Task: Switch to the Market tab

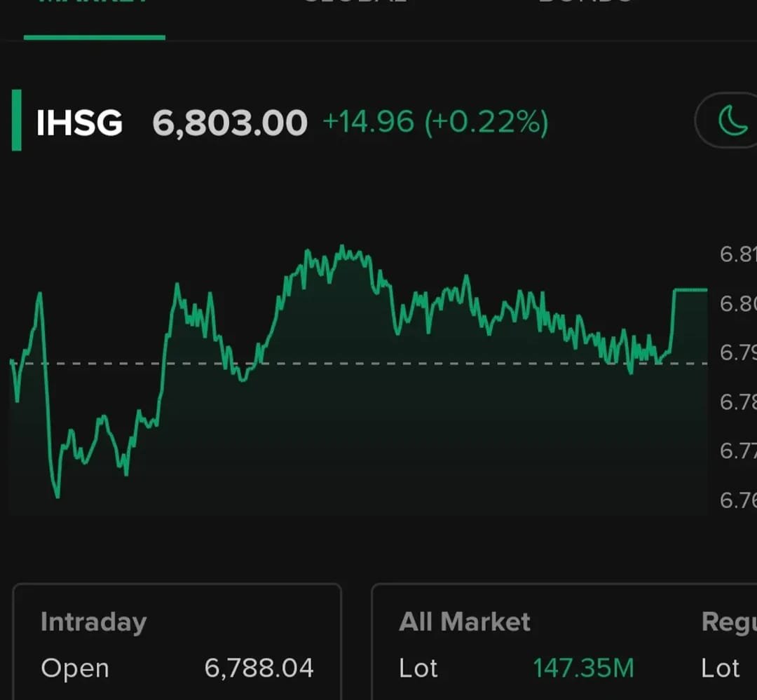Action: (94, 6)
